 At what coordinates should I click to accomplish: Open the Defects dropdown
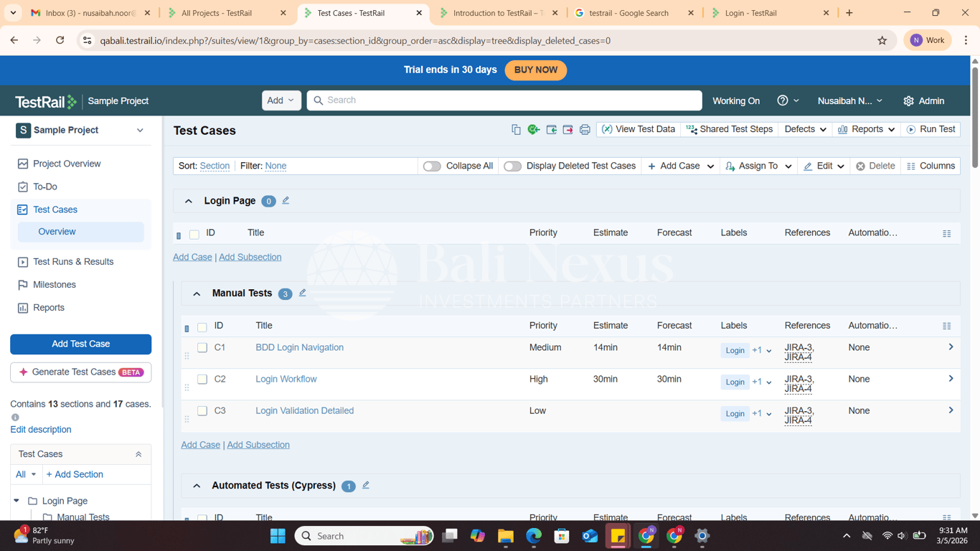(x=805, y=129)
